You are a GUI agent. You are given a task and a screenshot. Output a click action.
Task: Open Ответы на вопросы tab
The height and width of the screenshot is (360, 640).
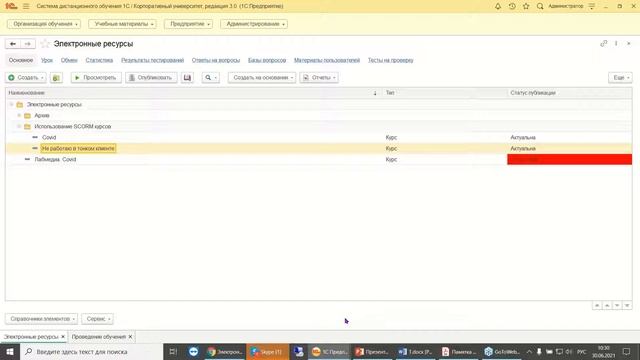click(216, 60)
